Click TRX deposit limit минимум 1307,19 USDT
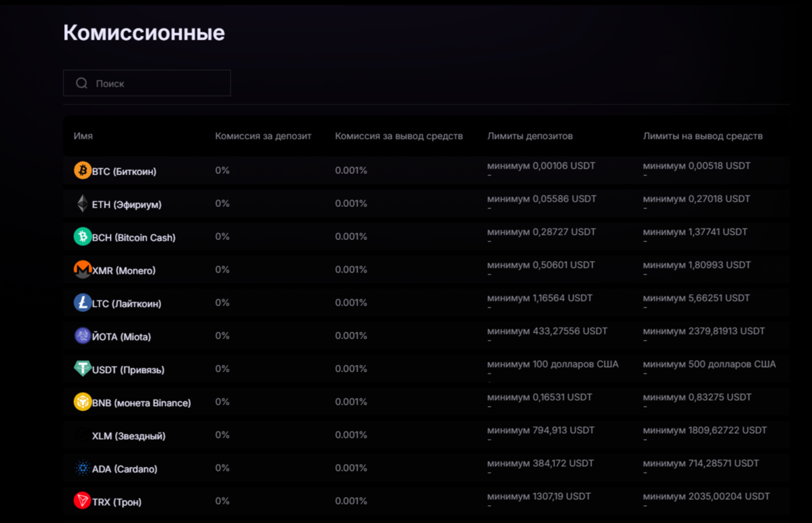The image size is (812, 523). click(539, 497)
